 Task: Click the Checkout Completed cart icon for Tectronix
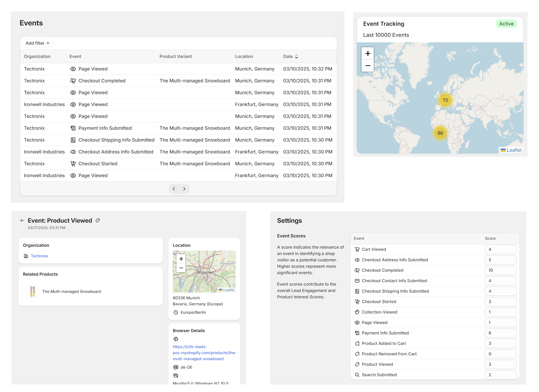[73, 81]
